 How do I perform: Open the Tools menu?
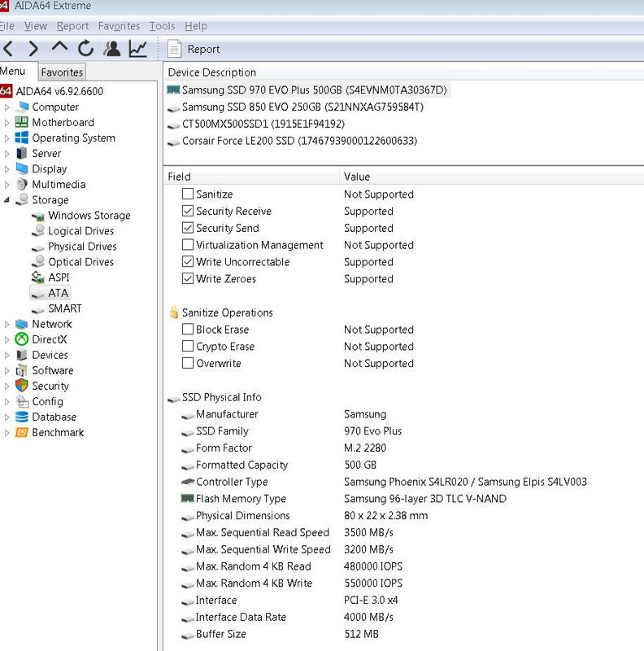tap(163, 26)
